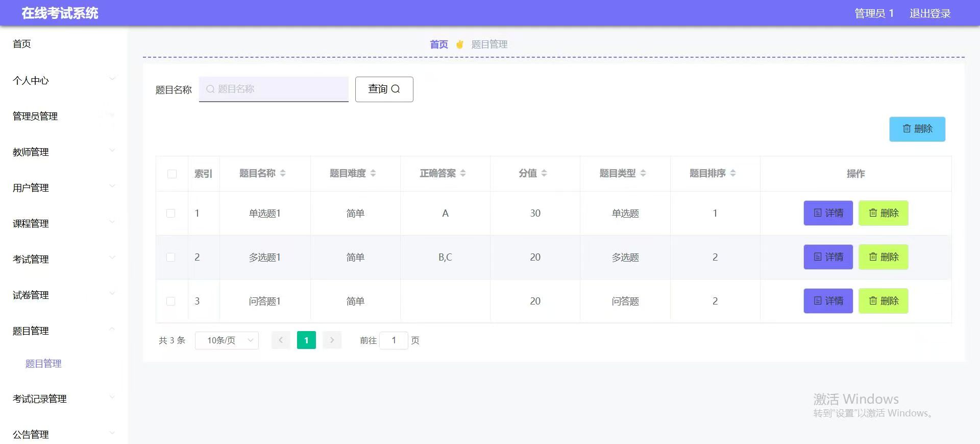
Task: Select 题目管理 submenu item
Action: coord(43,364)
